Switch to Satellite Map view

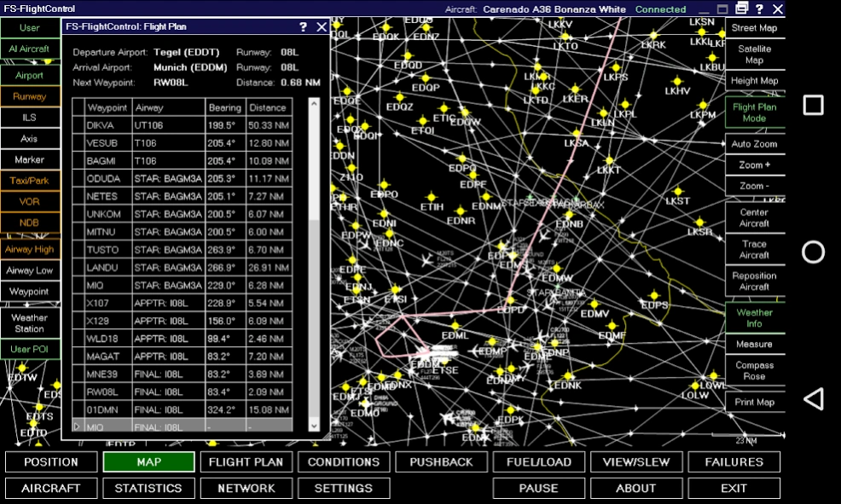(x=754, y=55)
